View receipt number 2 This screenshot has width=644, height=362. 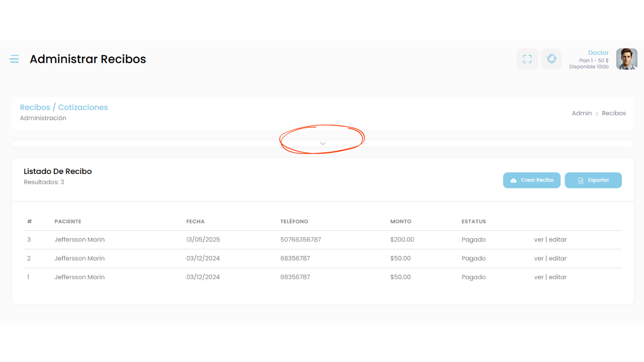click(x=538, y=258)
